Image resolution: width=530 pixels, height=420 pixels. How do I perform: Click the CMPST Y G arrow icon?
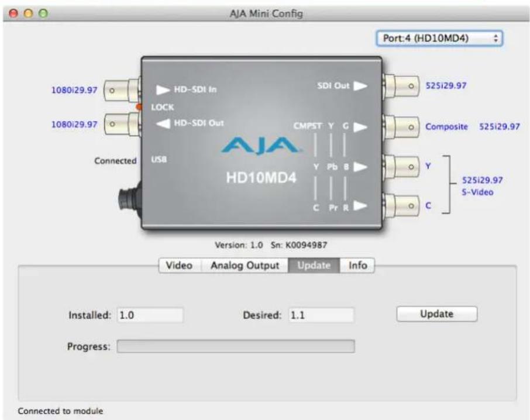(x=360, y=127)
